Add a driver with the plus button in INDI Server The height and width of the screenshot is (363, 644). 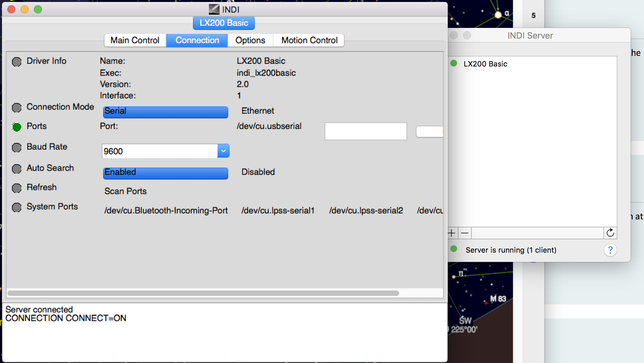[x=452, y=233]
